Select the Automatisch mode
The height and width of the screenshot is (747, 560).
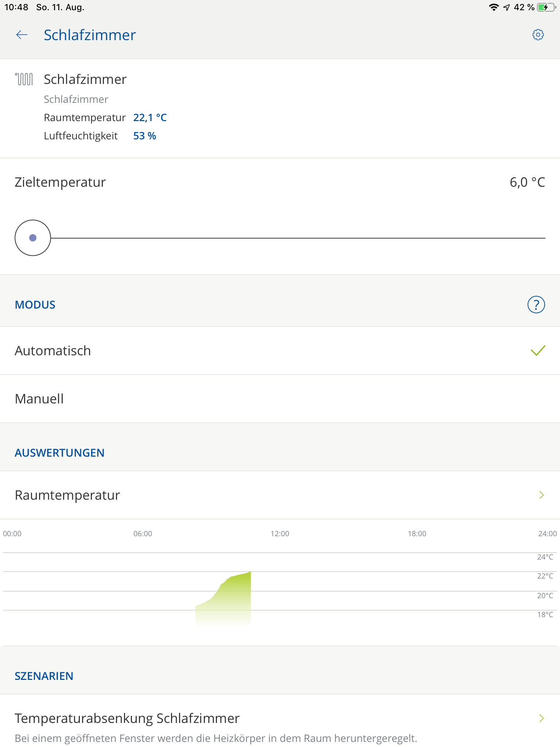(x=53, y=351)
